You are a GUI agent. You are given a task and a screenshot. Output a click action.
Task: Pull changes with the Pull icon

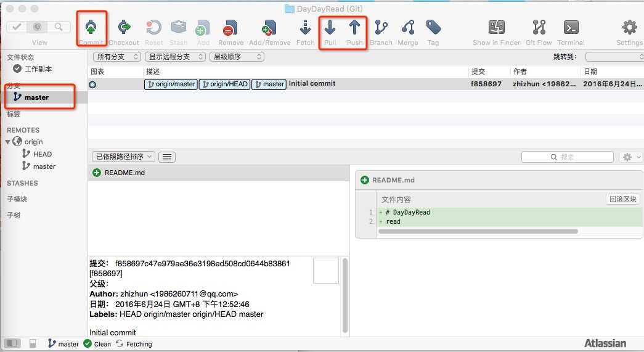[x=330, y=28]
